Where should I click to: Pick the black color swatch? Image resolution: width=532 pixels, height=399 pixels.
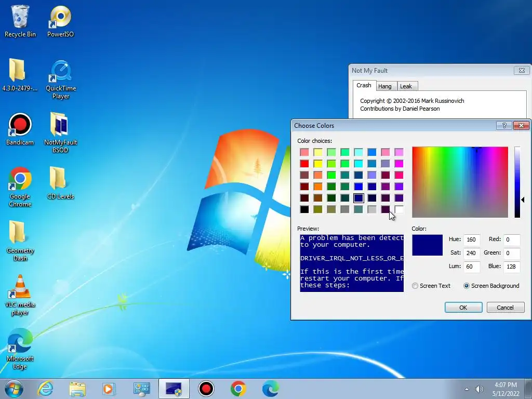(x=304, y=209)
